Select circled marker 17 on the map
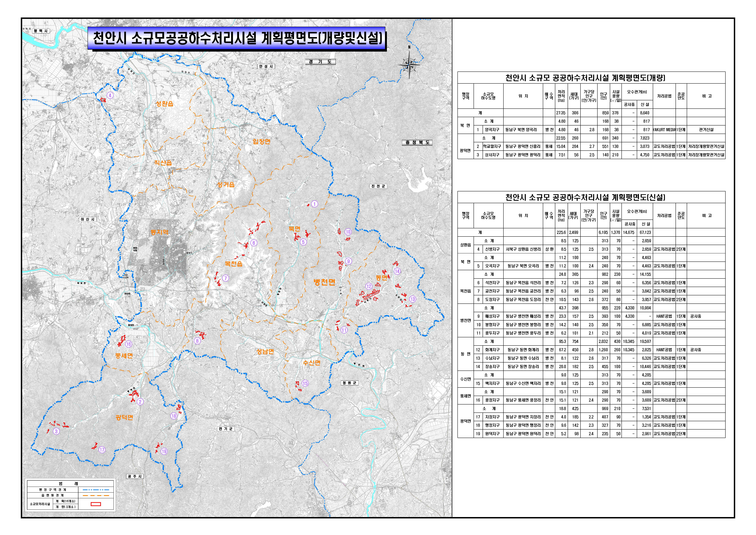756x535 pixels. point(102,450)
